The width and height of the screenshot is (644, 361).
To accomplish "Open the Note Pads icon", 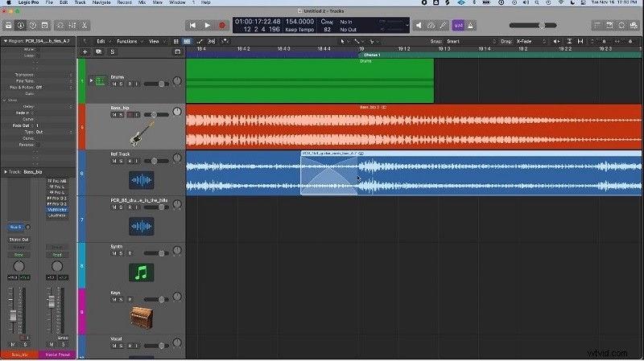I will [609, 26].
